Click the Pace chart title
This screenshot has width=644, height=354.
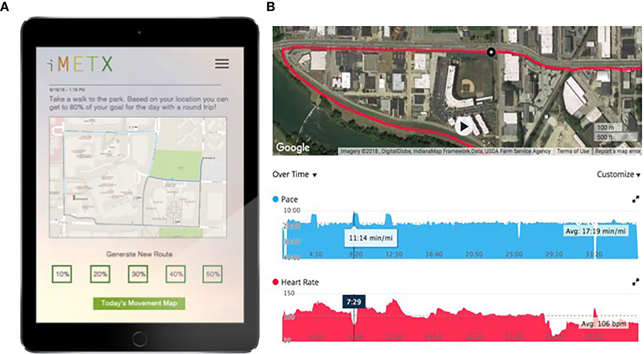coord(290,200)
